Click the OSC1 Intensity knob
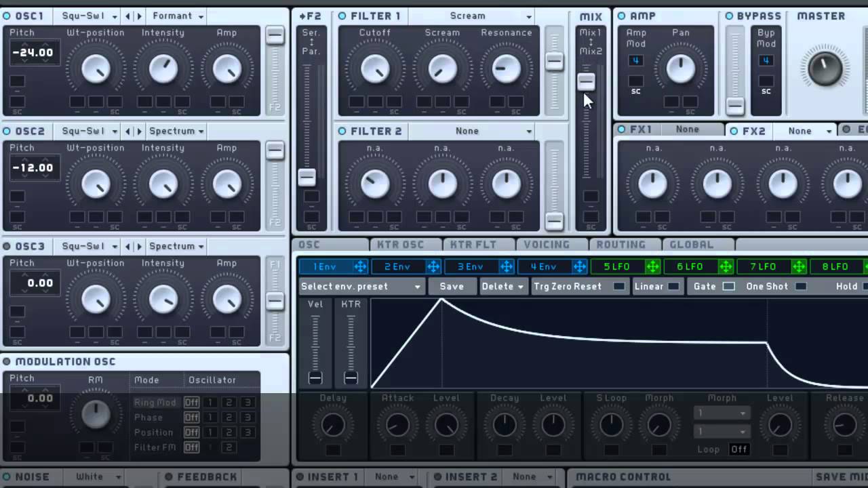The image size is (868, 488). click(163, 68)
